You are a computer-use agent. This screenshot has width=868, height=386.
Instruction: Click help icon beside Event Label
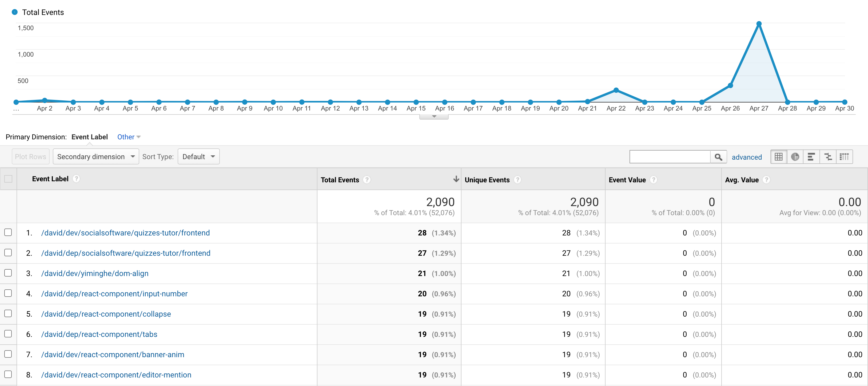(77, 179)
